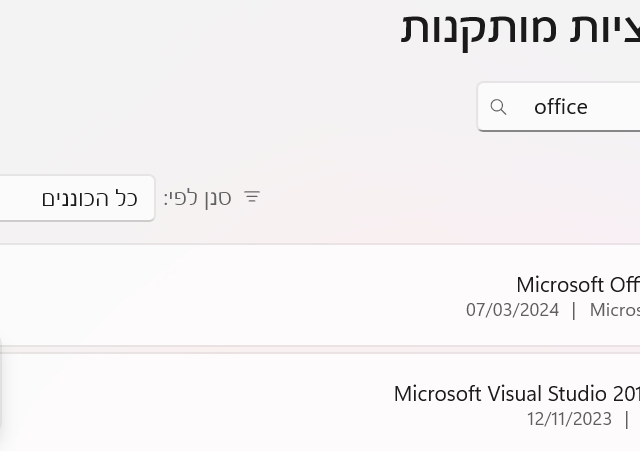Click the 12/11/2023 install date
Screen dimensions: 640x451
(x=569, y=419)
